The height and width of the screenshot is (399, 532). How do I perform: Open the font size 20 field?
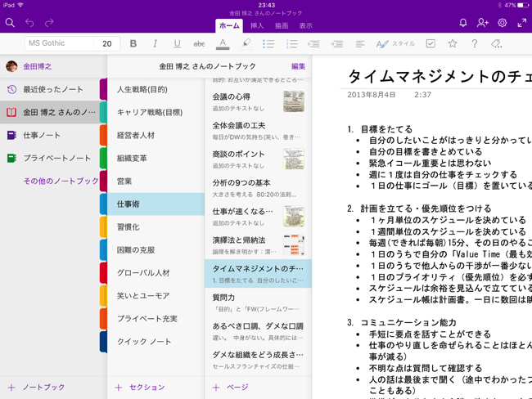[x=107, y=44]
